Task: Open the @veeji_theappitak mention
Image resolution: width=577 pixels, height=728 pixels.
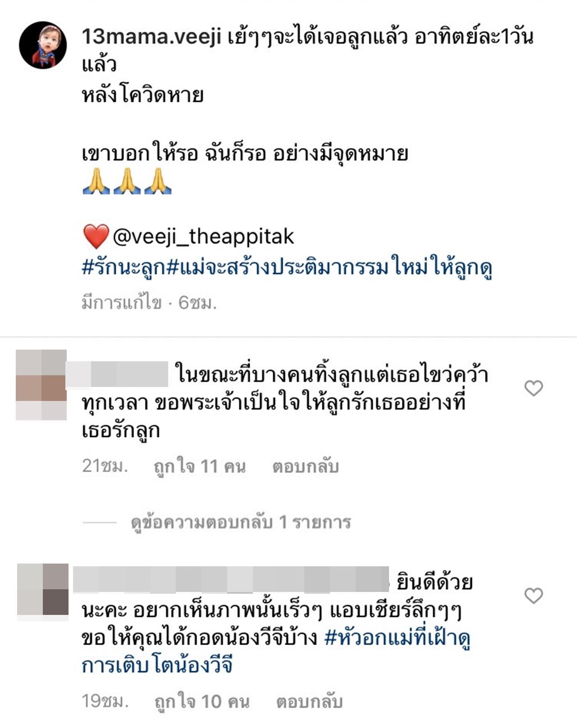Action: tap(203, 237)
